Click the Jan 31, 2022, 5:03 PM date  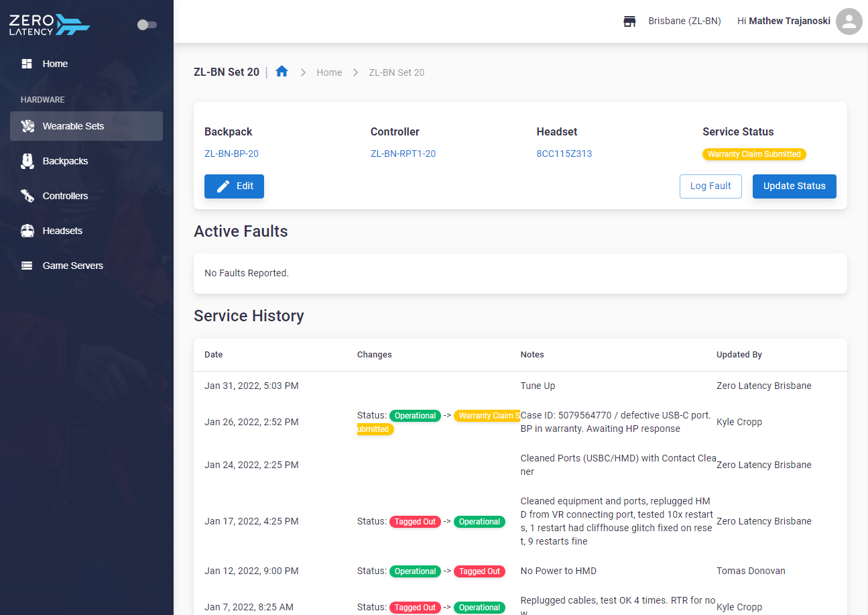(251, 386)
